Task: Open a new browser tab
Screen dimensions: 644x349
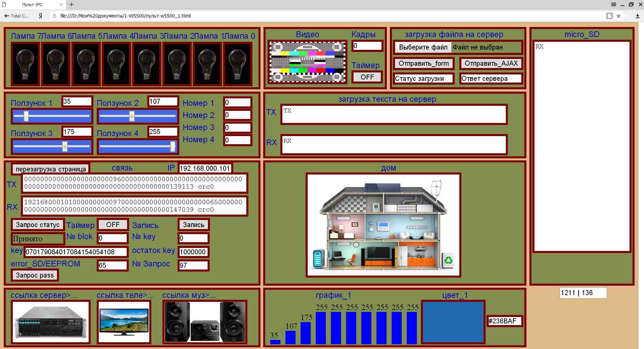Action: (71, 5)
